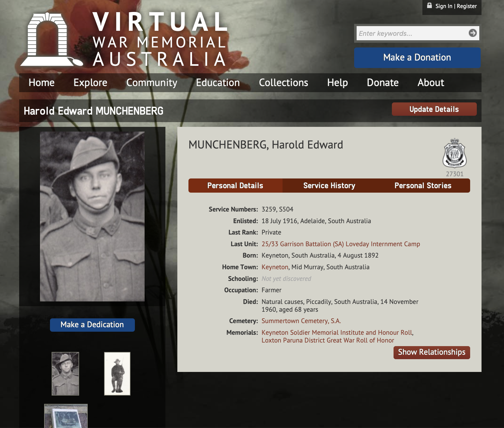504x428 pixels.
Task: Click the enlisted date 18 July 1916
Action: tap(279, 221)
